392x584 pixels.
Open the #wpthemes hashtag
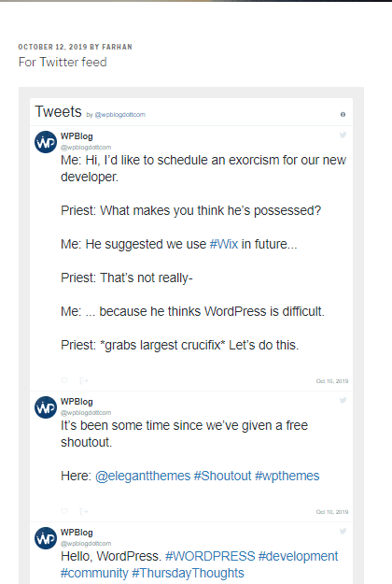pyautogui.click(x=287, y=476)
